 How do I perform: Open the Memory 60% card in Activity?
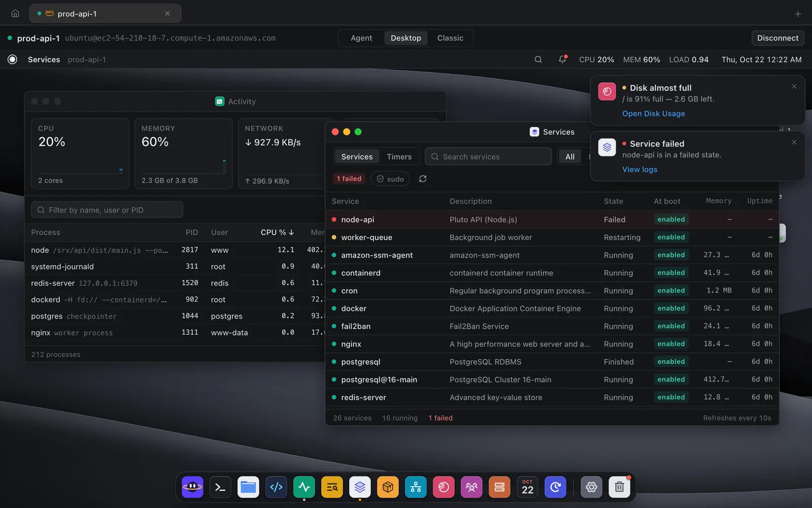183,154
